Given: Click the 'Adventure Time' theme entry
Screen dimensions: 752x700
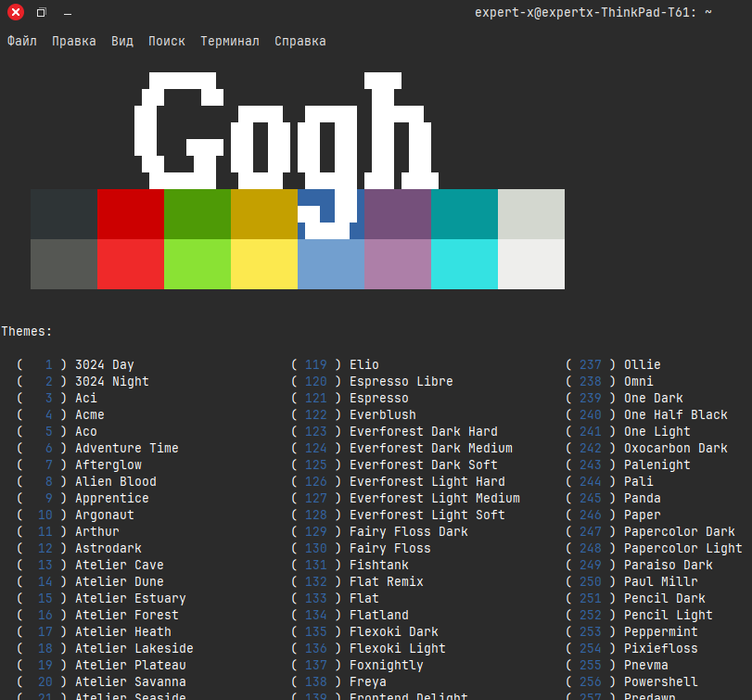Looking at the screenshot, I should (127, 449).
